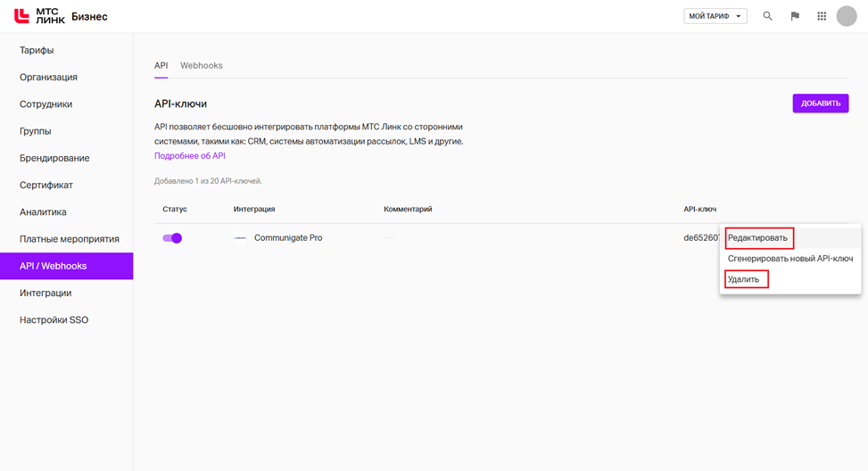This screenshot has height=471, width=868.
Task: Select the API tab
Action: (x=161, y=65)
